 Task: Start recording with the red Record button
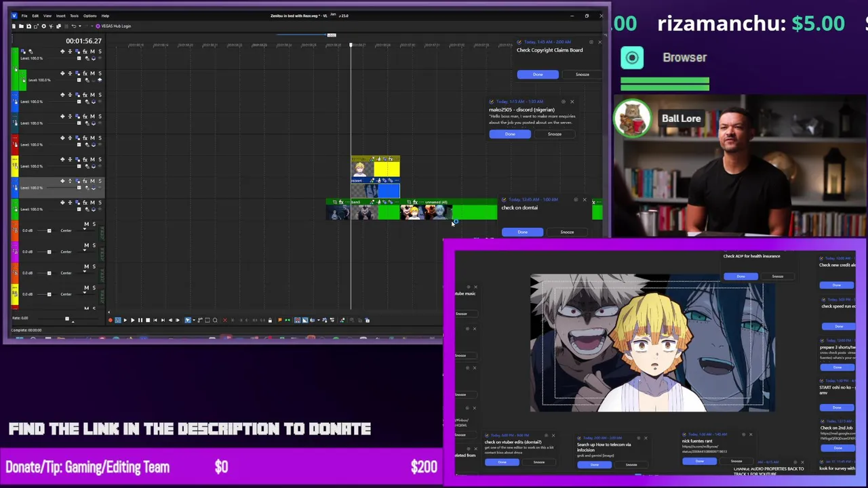[111, 320]
